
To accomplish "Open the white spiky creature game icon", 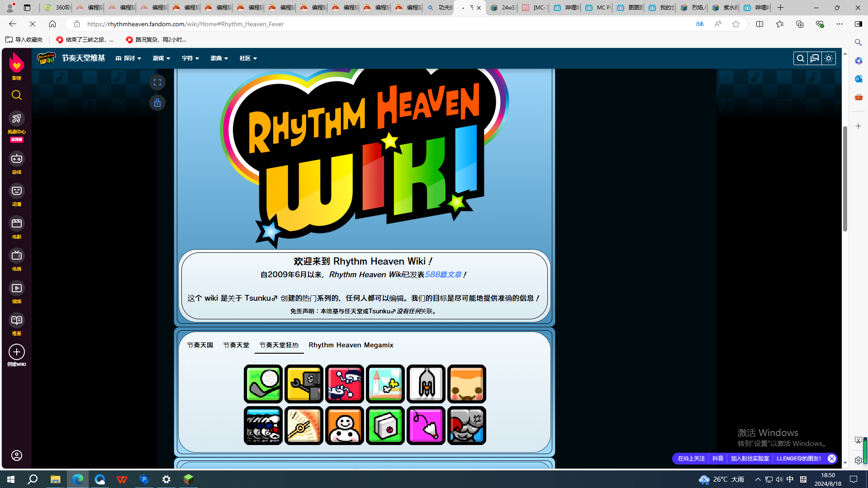I will tap(426, 384).
